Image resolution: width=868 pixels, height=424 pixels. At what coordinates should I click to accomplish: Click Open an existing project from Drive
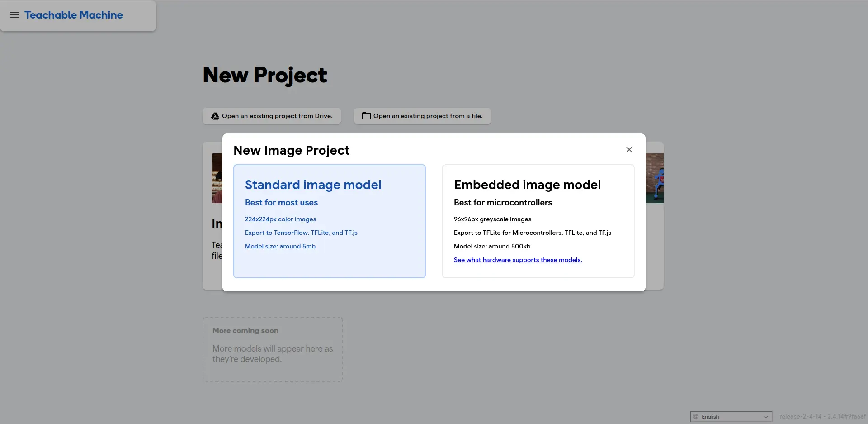coord(272,116)
